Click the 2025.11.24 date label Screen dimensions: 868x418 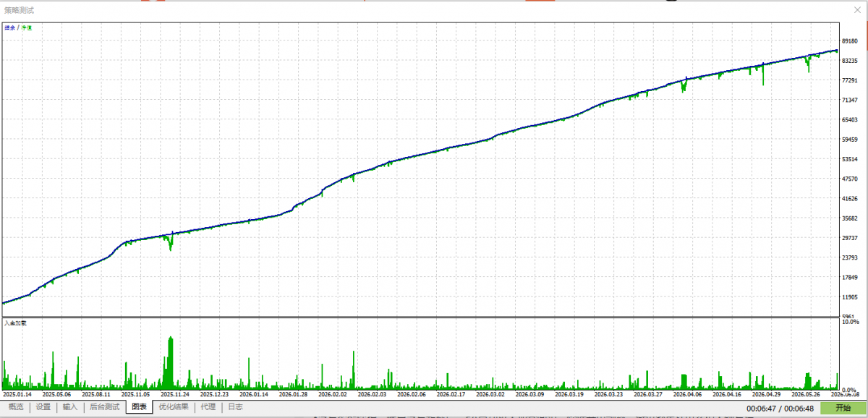pyautogui.click(x=174, y=395)
